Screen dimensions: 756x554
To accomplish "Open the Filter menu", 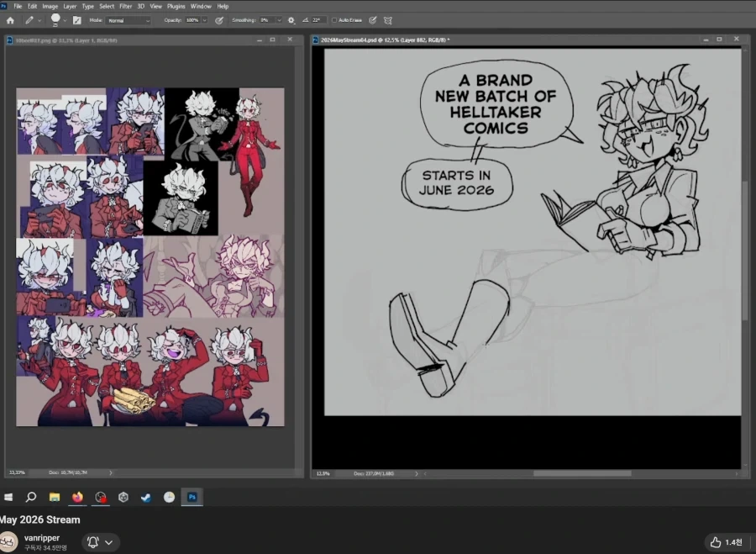I will (125, 6).
